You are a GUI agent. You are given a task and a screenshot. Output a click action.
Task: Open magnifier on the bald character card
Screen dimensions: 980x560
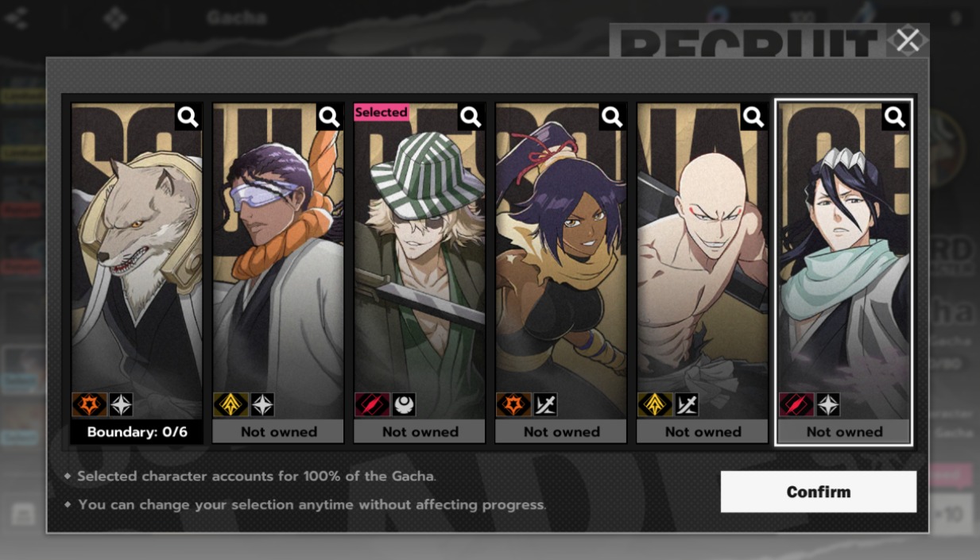pos(754,117)
